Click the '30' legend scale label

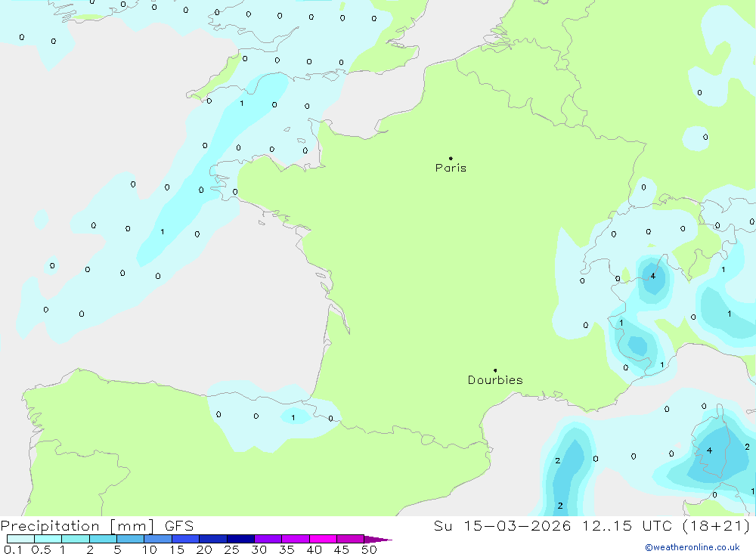click(x=259, y=549)
